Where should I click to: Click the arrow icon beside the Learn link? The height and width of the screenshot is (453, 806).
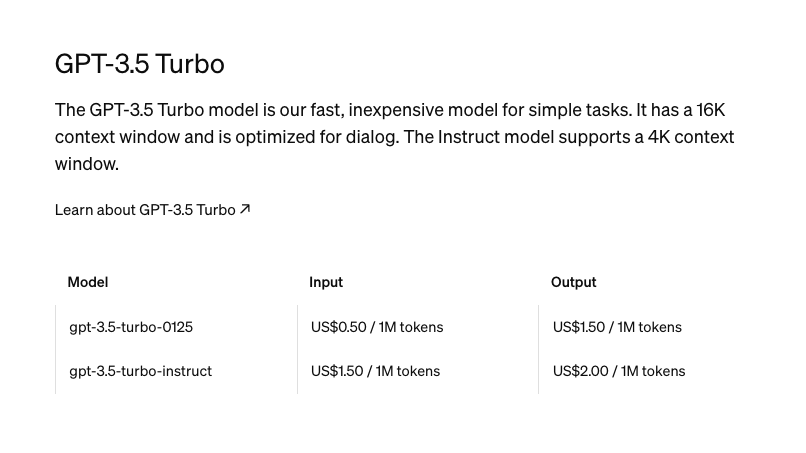tap(245, 209)
